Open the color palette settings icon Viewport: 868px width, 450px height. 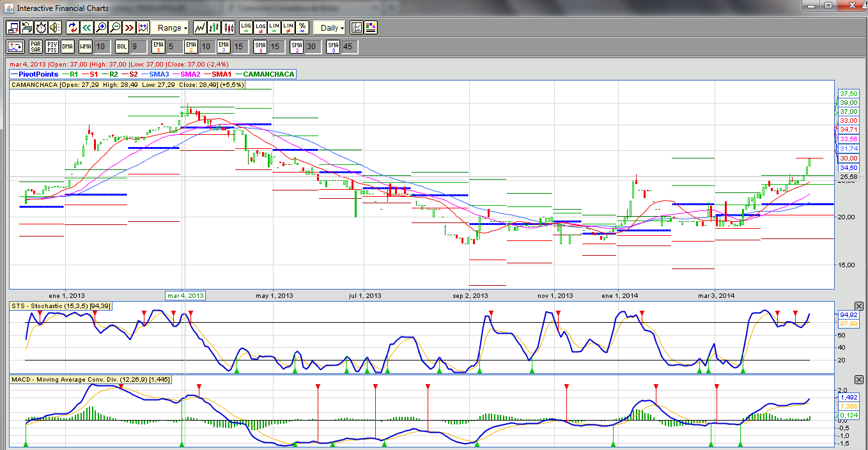(371, 27)
